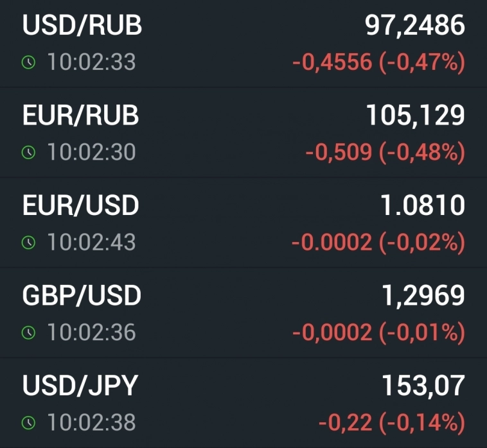
Task: Tap the GBP/USD rate 1,2969
Action: (x=422, y=296)
